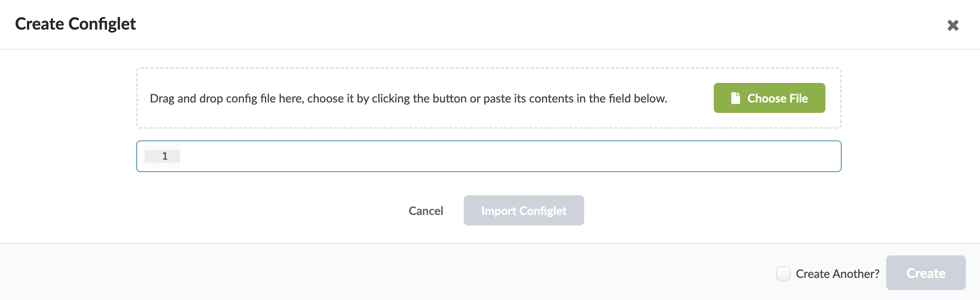The image size is (980, 300).
Task: Click the right end of the config editor field
Action: click(x=825, y=156)
